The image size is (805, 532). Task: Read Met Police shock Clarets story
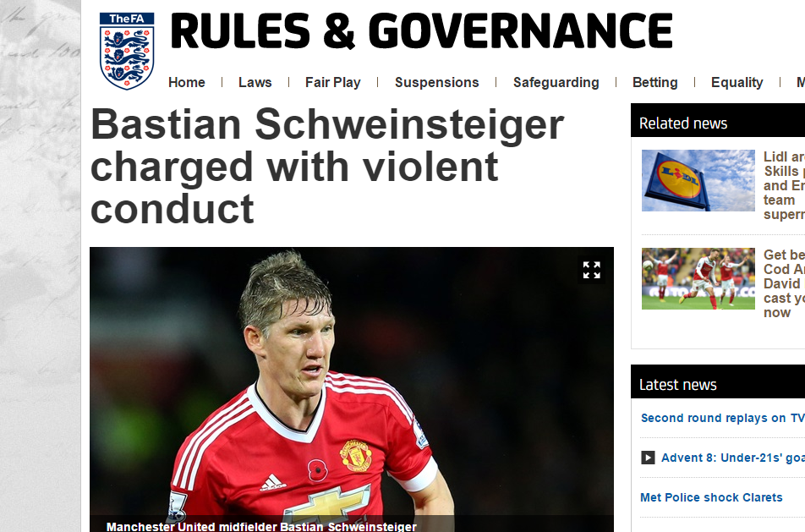click(711, 497)
